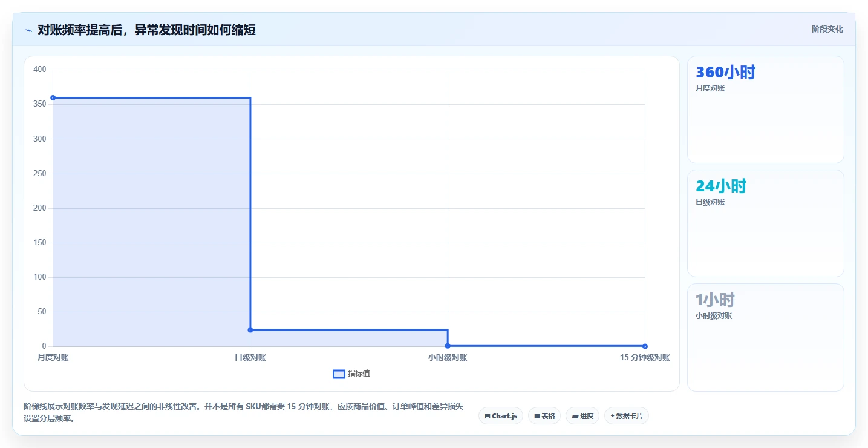Select the 数据卡片 tag

(626, 416)
